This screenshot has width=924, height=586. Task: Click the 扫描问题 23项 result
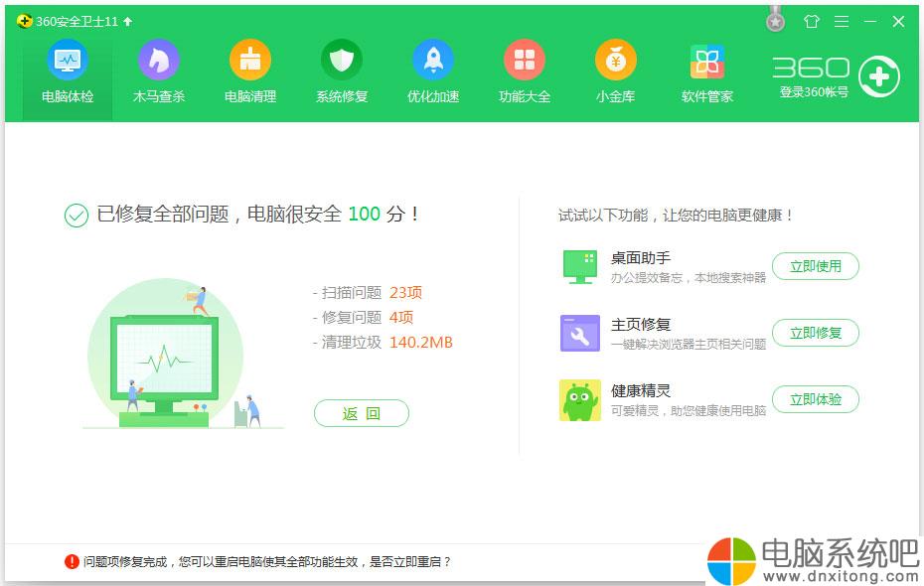(x=368, y=293)
